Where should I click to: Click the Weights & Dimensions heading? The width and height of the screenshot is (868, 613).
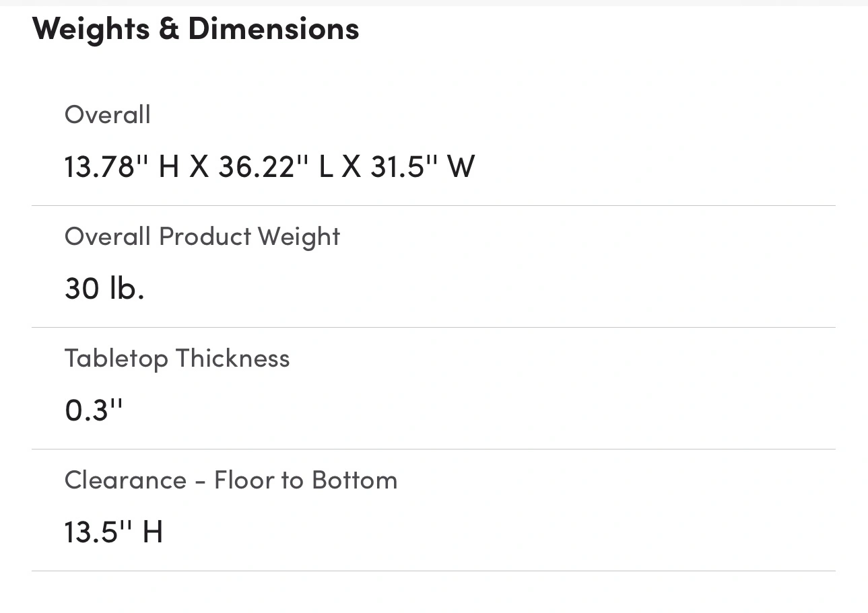[x=195, y=29]
